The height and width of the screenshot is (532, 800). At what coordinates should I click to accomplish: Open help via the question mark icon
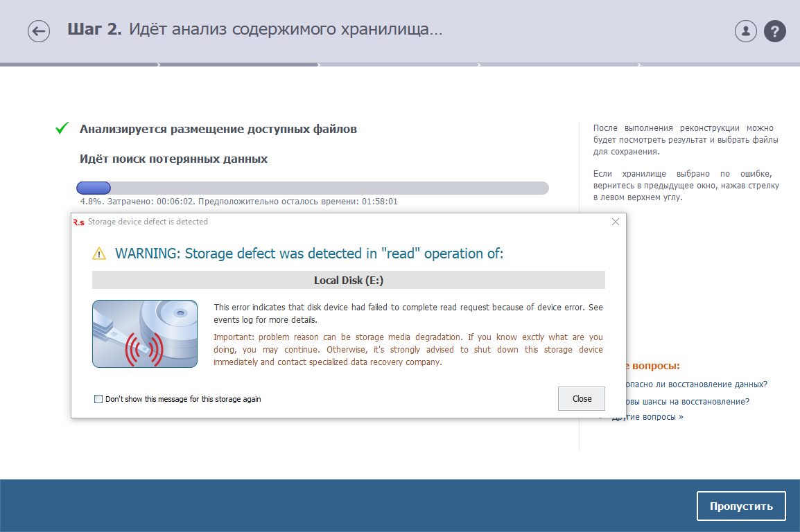click(774, 31)
